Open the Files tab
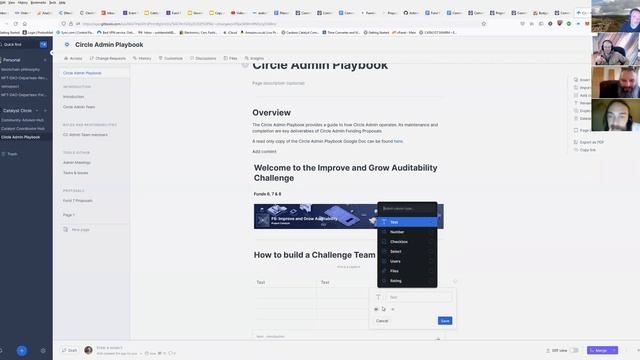This screenshot has height=360, width=640. coord(231,58)
